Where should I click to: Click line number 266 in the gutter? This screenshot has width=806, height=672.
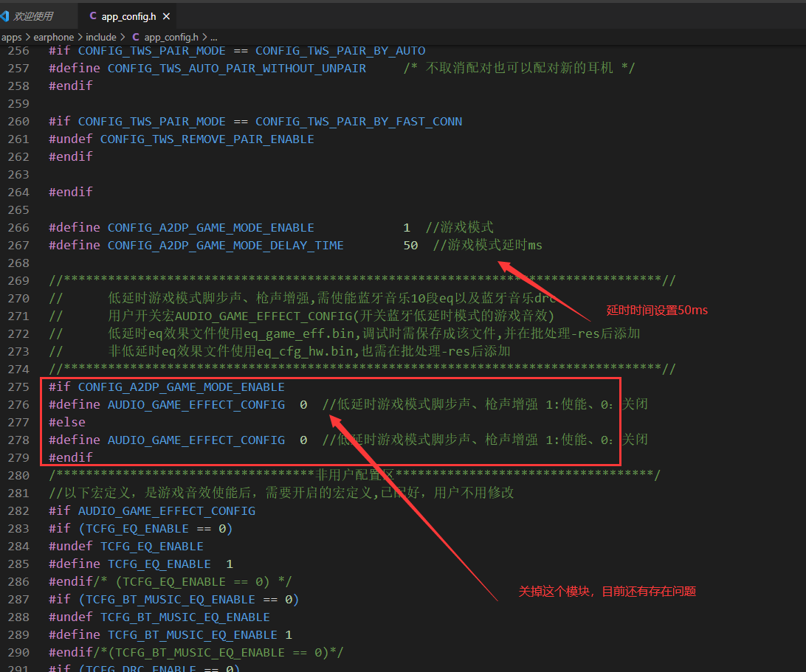point(18,228)
